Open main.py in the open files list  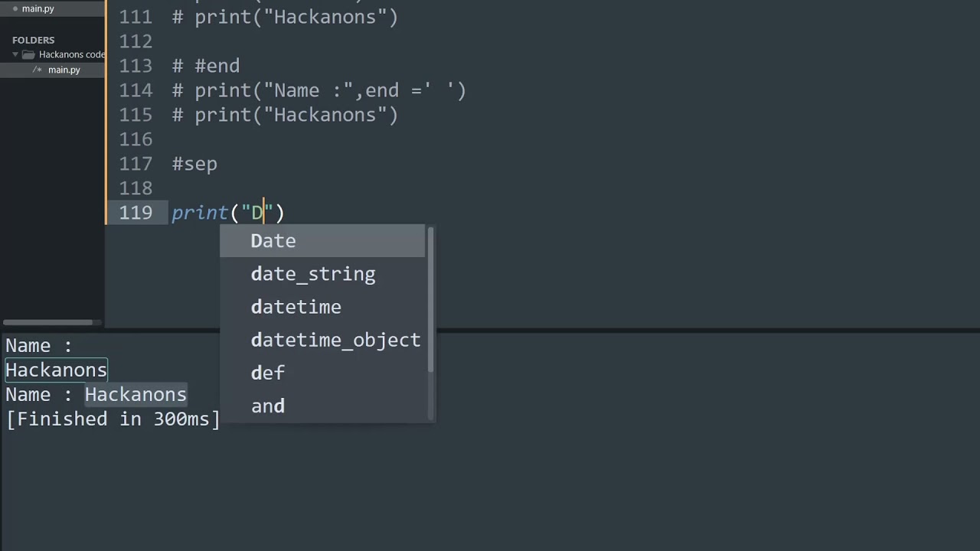pyautogui.click(x=38, y=8)
